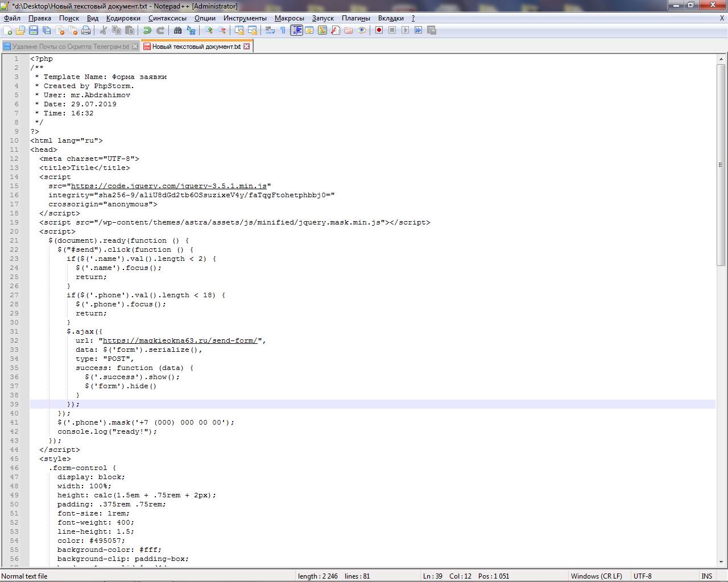728x582 pixels.
Task: Open the Синтаксисы menu
Action: coord(167,18)
